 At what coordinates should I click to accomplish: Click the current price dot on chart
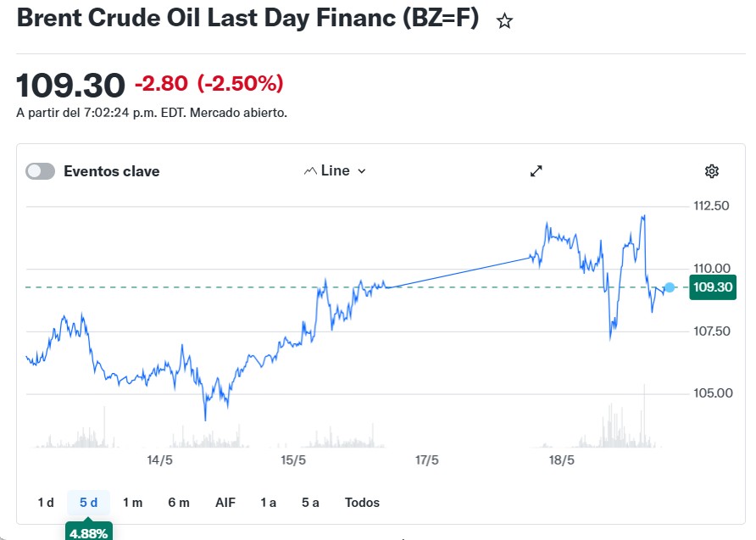(670, 287)
